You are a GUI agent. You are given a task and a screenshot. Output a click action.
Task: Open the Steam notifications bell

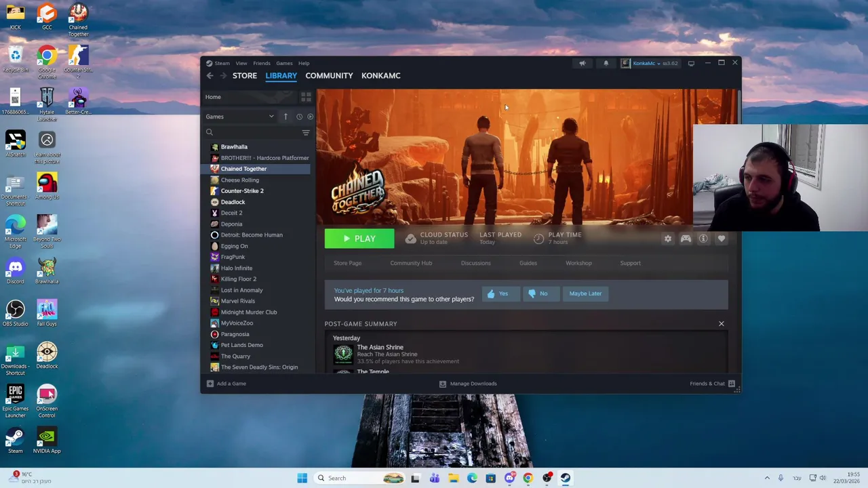point(606,63)
